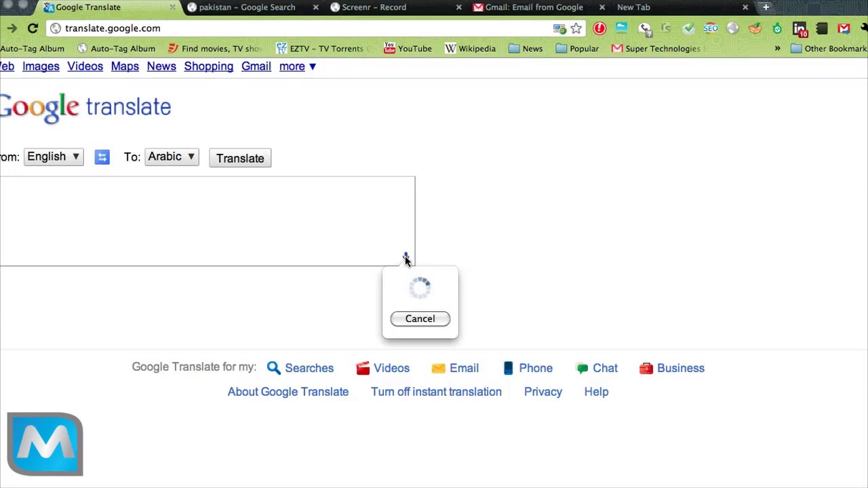Screen dimensions: 868x488
Task: Go to Images in Google bar
Action: pos(41,66)
